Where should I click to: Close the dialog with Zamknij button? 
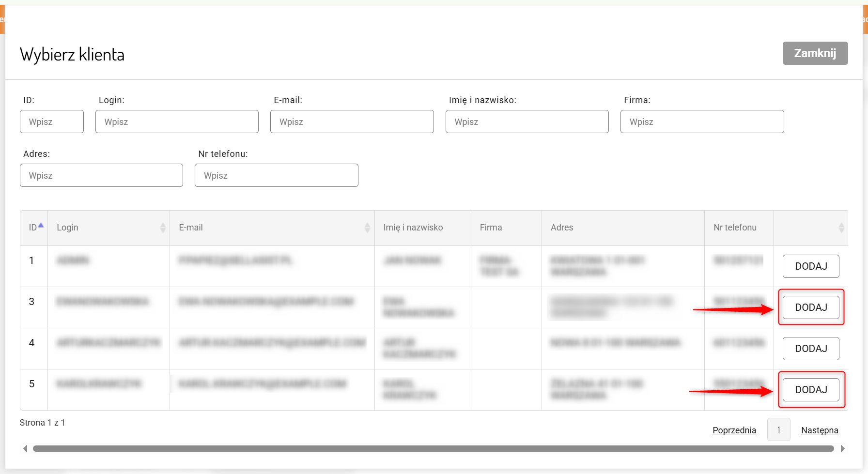point(815,53)
